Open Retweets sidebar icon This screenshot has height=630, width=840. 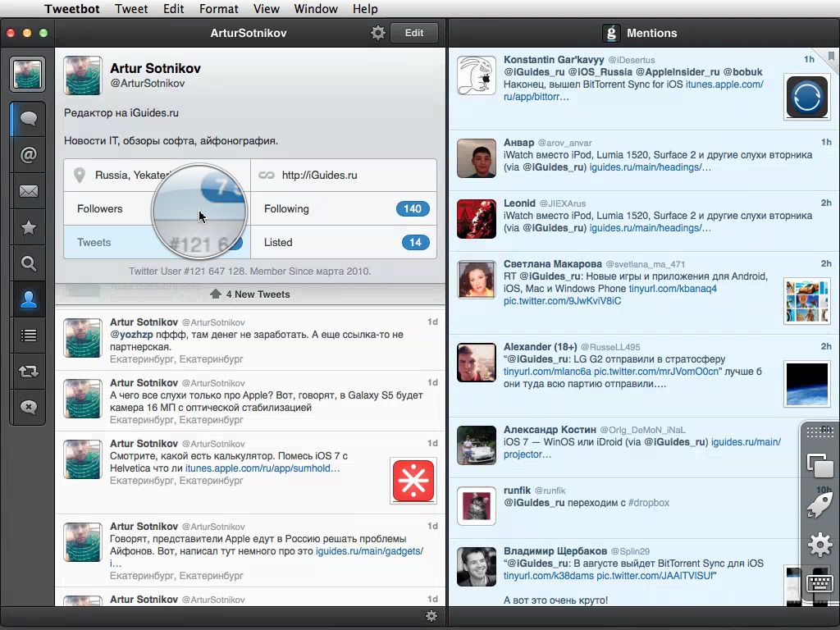[x=28, y=372]
